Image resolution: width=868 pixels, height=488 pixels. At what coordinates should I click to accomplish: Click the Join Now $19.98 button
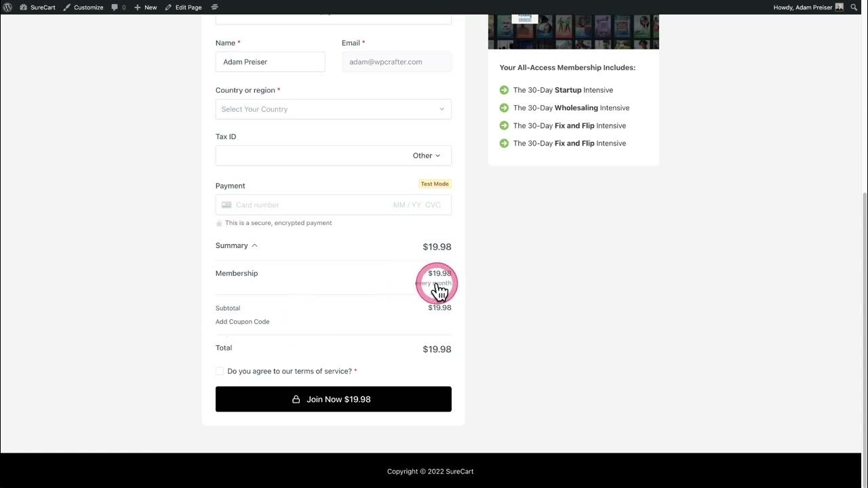point(334,399)
